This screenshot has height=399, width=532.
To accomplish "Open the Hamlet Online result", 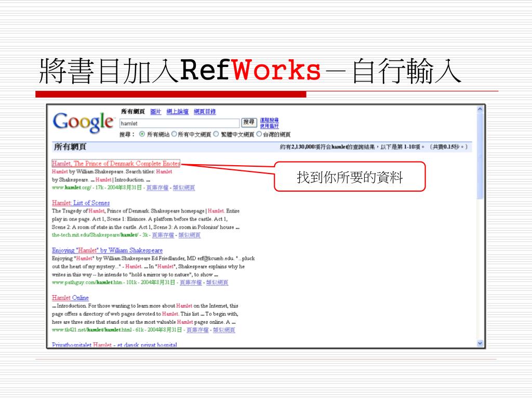I will click(x=70, y=298).
